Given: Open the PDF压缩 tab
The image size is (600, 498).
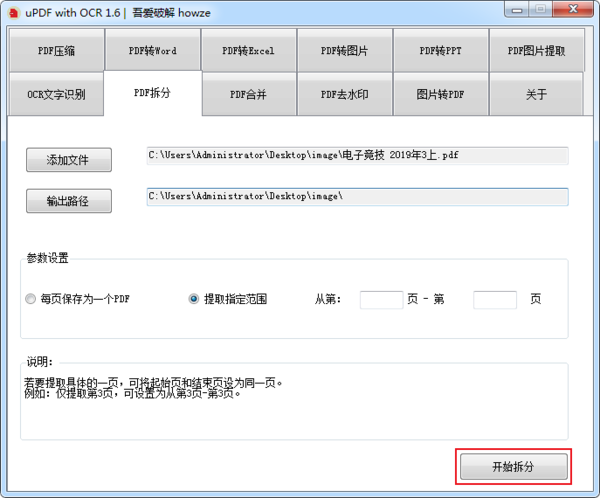Looking at the screenshot, I should click(x=57, y=50).
